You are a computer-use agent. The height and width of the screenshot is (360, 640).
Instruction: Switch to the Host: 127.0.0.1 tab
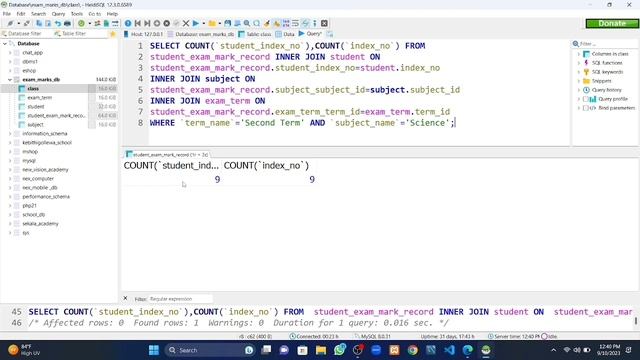click(x=143, y=34)
